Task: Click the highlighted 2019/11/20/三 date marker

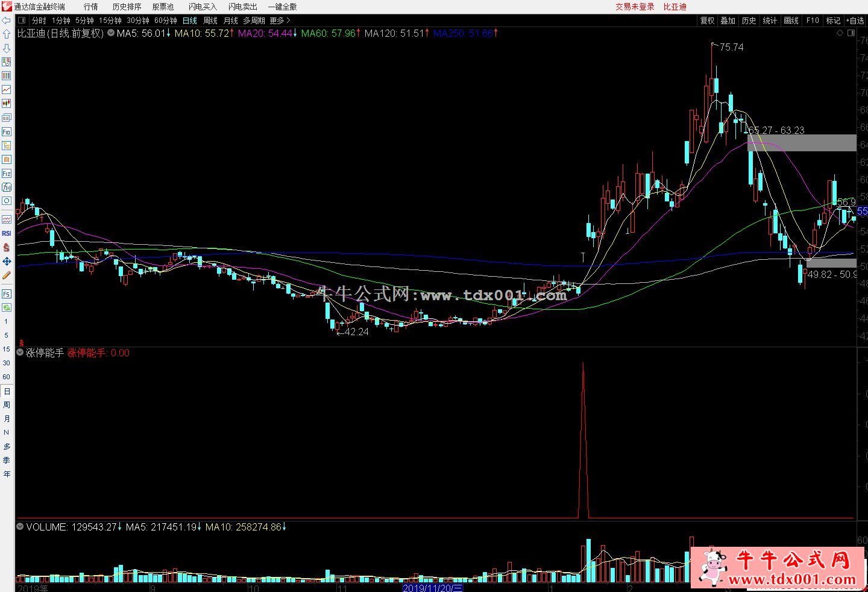Action: 433,588
